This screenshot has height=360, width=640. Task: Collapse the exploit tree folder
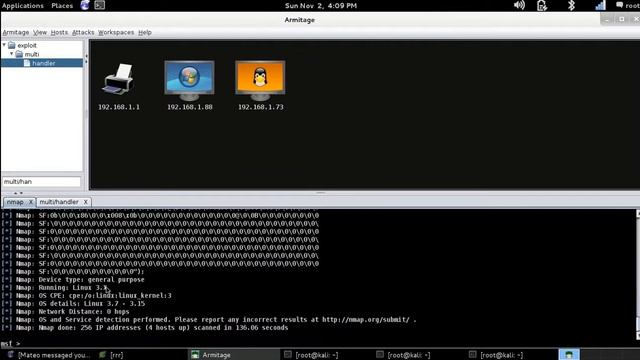coord(4,45)
